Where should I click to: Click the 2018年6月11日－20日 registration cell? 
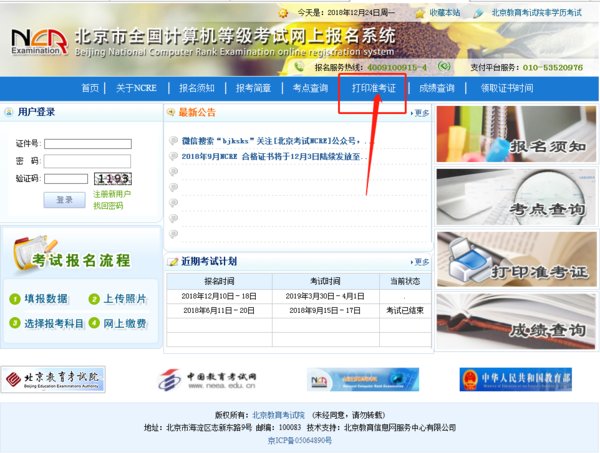click(219, 310)
